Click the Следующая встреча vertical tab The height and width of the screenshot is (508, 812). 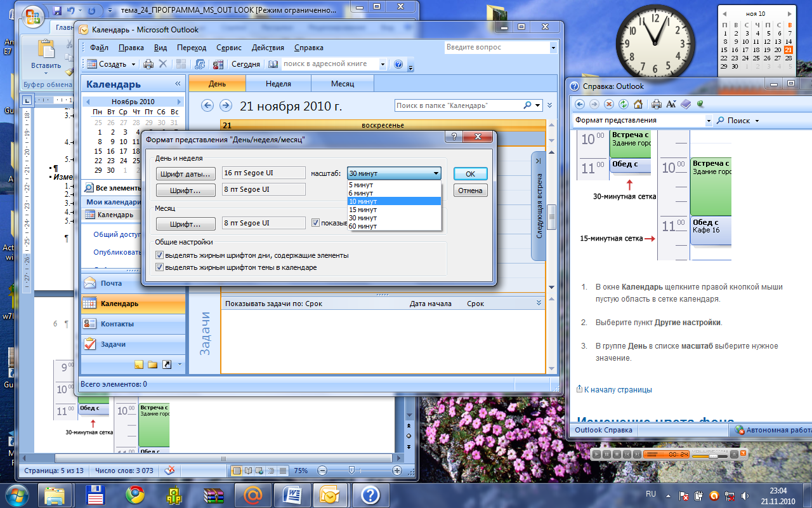coord(539,206)
